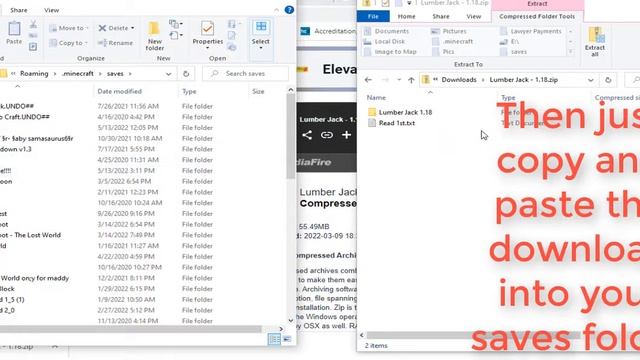Switch saves window to details view
Screen dimensions: 640x360
[274, 339]
